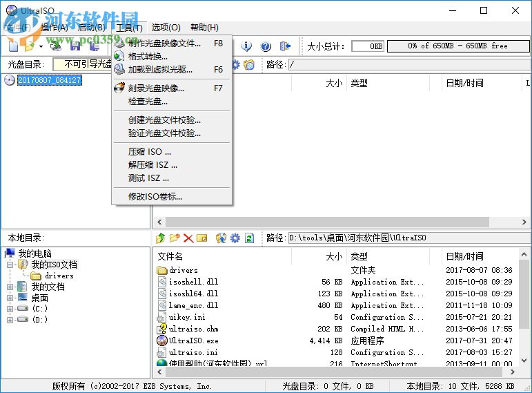Viewport: 532px width, 393px height.
Task: Select uikey.ini in the file list
Action: 187,317
